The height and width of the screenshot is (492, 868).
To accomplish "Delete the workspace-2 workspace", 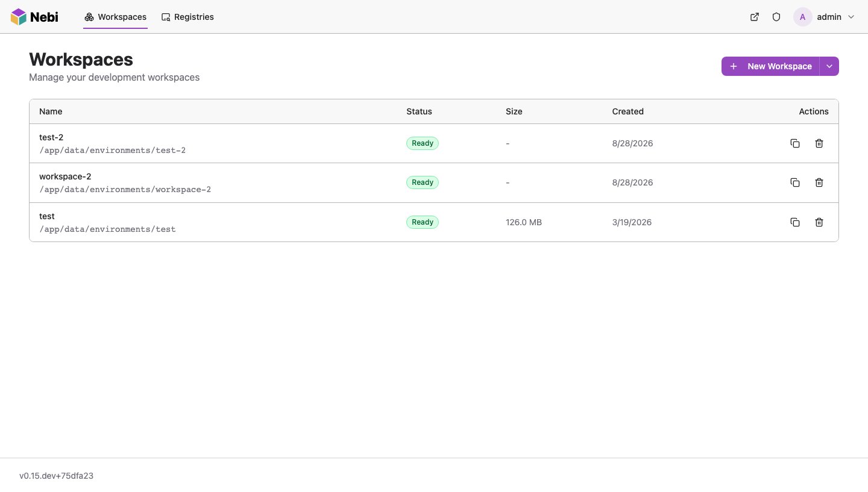I will [x=819, y=182].
